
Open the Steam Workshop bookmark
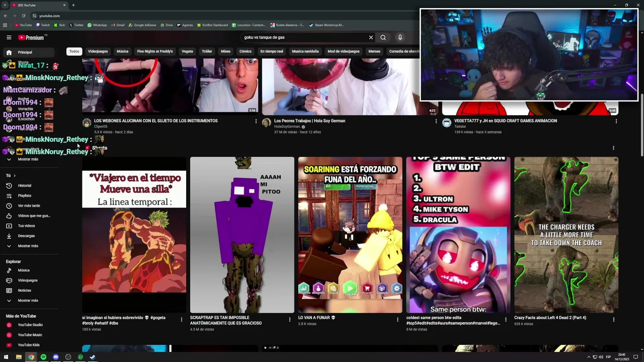(x=327, y=25)
